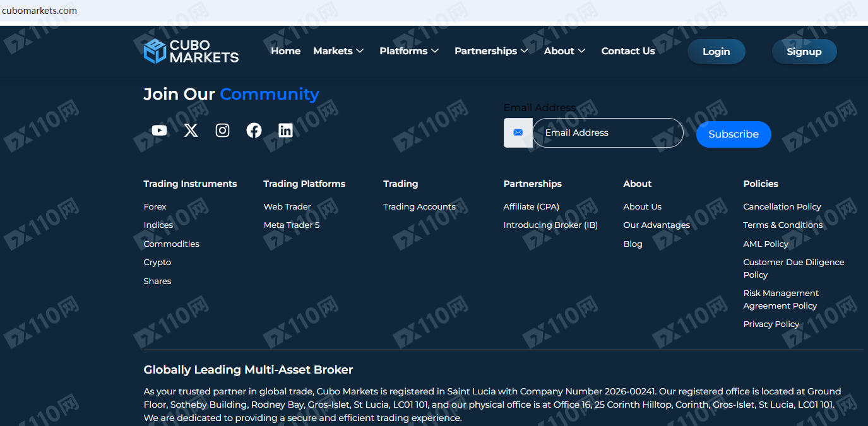Expand the Markets dropdown menu
The width and height of the screenshot is (868, 426).
click(x=338, y=51)
